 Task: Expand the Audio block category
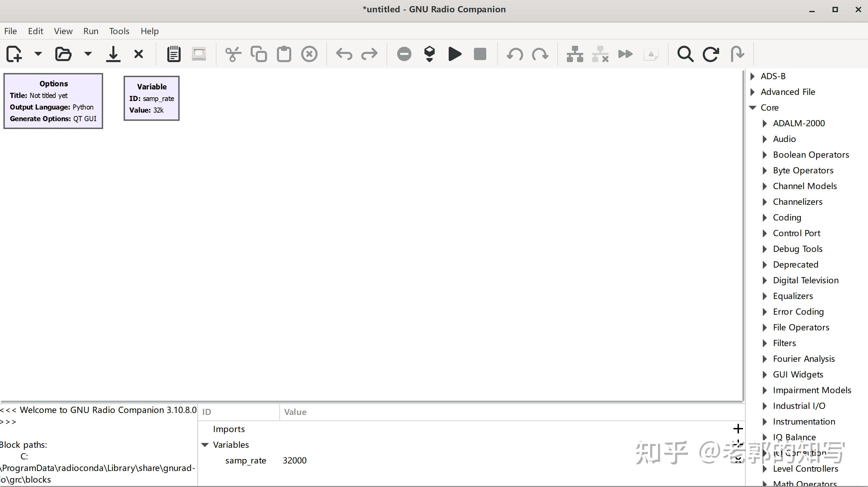pos(765,139)
